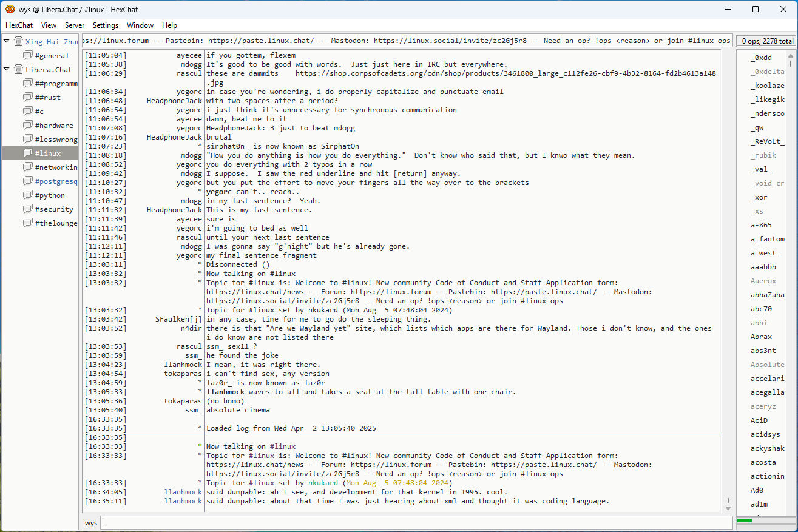Switch to the #postgresql channel
This screenshot has width=798, height=532.
point(56,181)
